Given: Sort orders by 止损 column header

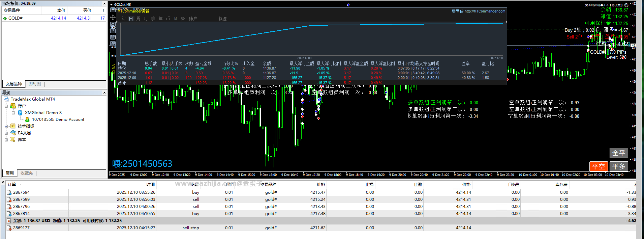Looking at the screenshot, I should [351, 185].
